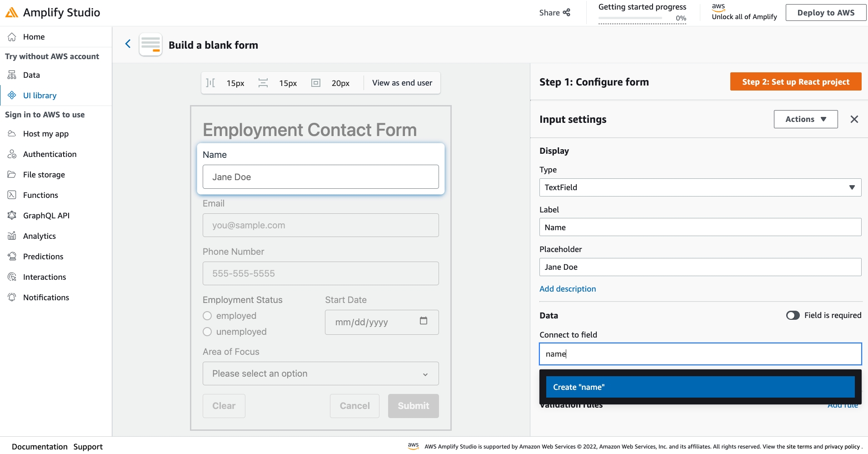Select GraphQL API in the sidebar
This screenshot has height=454, width=868.
pos(47,215)
